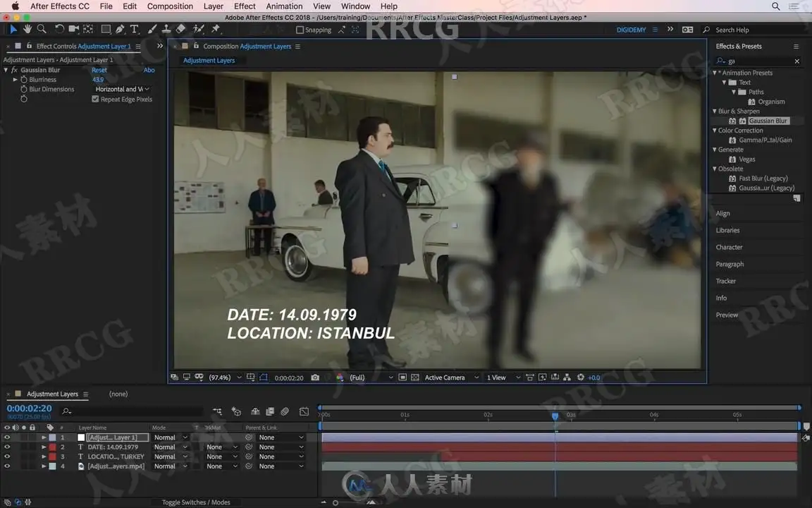Screen dimensions: 812x508
Task: Expand layer 2 DATE: 14.09.1979 twirl arrow
Action: (x=44, y=447)
